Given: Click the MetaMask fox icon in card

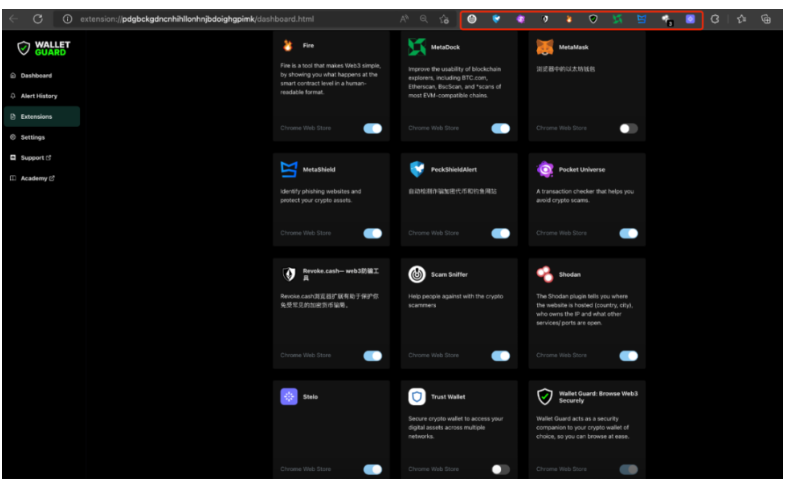Looking at the screenshot, I should [545, 47].
